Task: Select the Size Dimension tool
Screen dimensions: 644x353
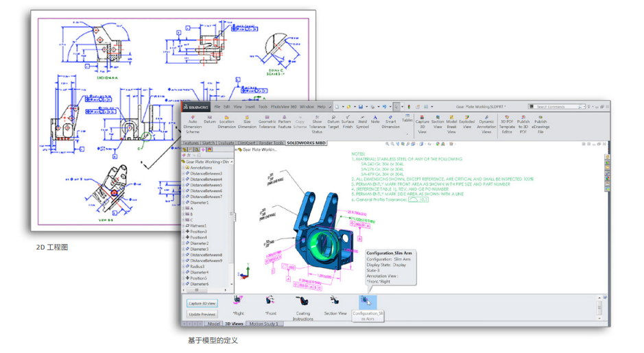Action: click(x=247, y=123)
